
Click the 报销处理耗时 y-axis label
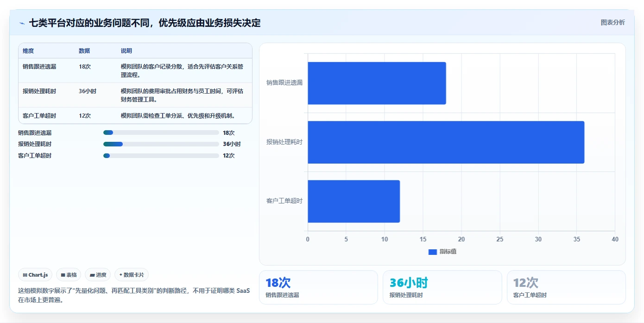click(284, 142)
